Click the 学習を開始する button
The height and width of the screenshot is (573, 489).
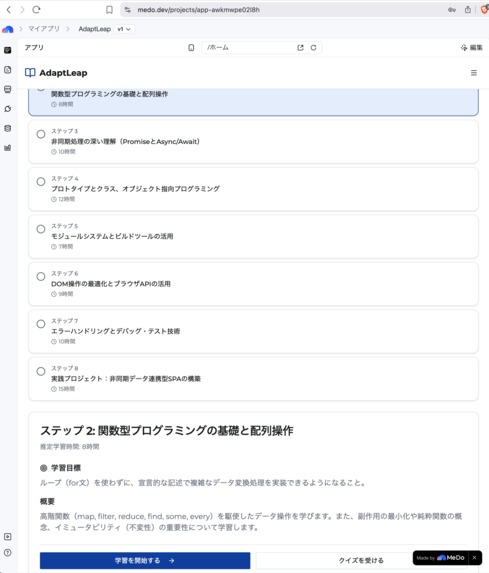(x=145, y=560)
